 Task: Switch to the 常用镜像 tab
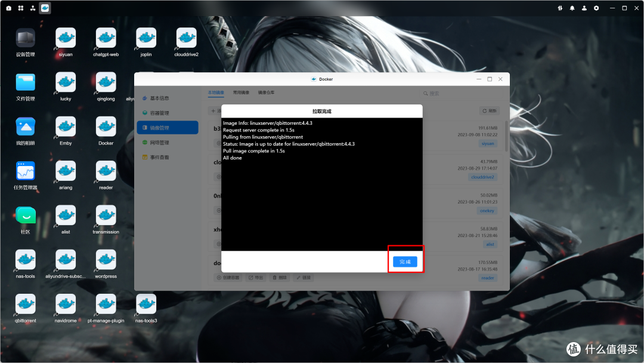point(241,93)
